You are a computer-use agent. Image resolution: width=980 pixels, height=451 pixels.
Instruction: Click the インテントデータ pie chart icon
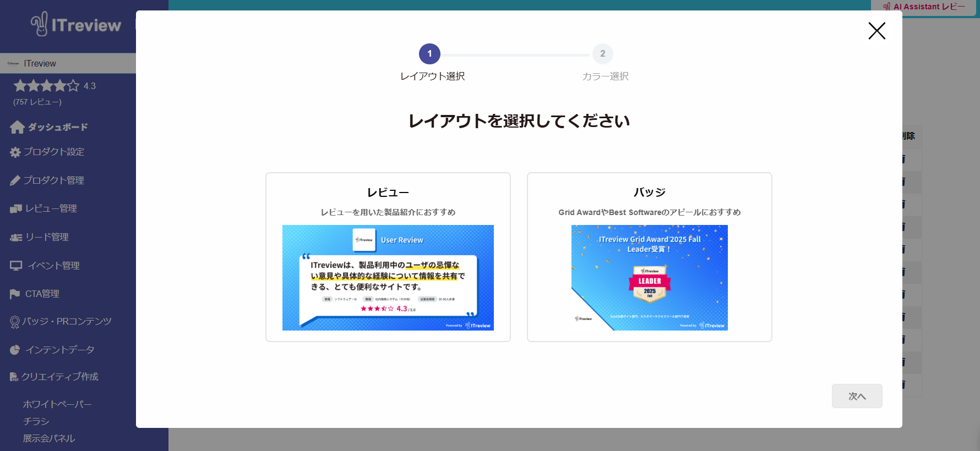15,350
